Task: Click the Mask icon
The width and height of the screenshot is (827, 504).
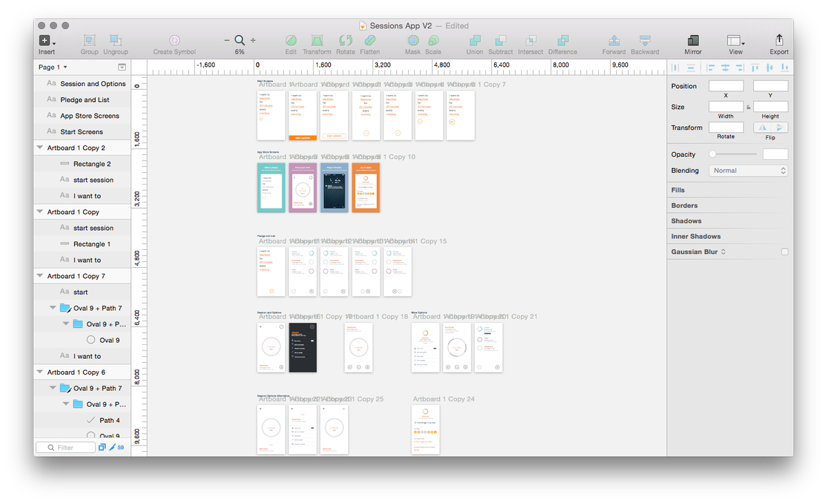Action: coord(412,41)
